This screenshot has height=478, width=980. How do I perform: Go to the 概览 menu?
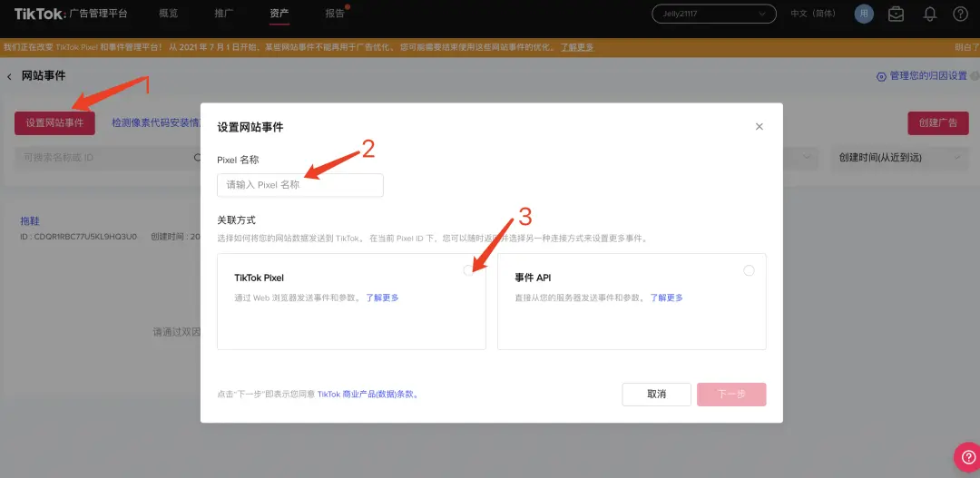pyautogui.click(x=169, y=13)
